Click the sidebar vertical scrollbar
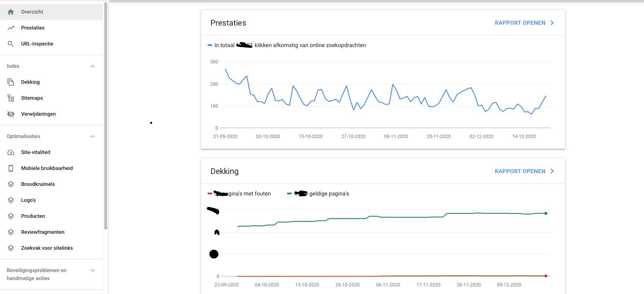Viewport: 644px width, 294px height. click(106, 116)
